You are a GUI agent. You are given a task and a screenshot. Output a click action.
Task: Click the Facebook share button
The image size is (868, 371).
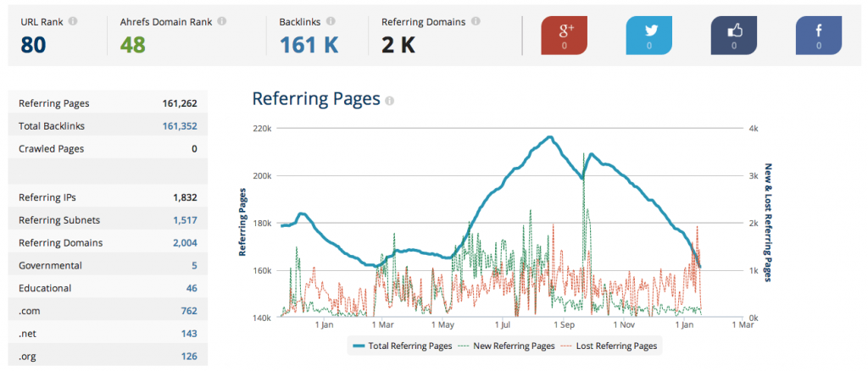point(819,36)
